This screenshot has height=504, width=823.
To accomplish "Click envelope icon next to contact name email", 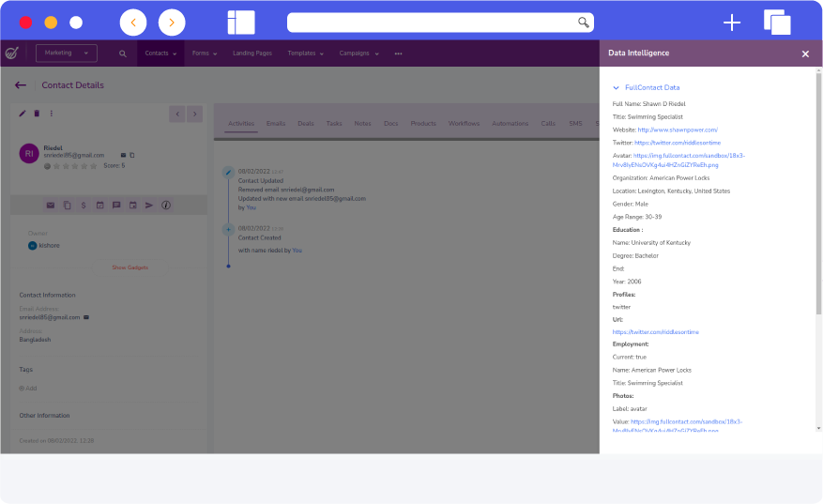I will tap(123, 156).
